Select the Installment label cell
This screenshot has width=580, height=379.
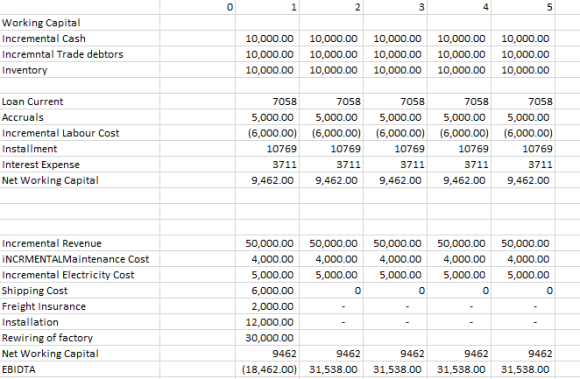coord(80,149)
